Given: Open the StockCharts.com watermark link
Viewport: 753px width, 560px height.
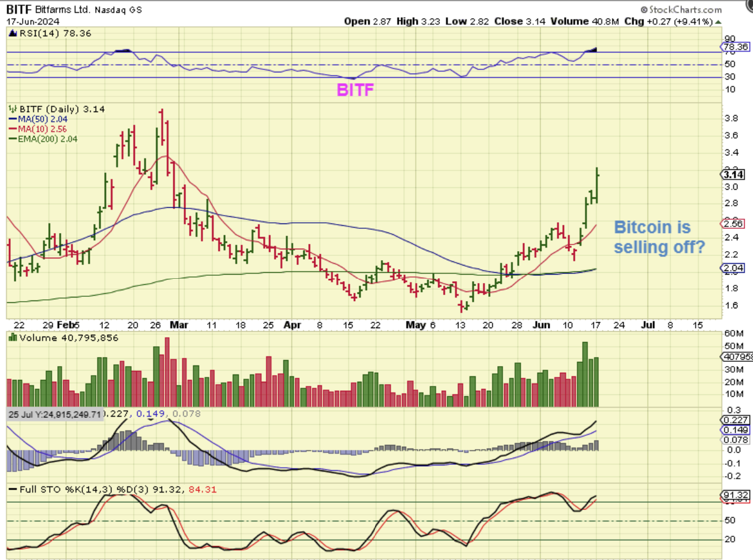Looking at the screenshot, I should click(685, 10).
